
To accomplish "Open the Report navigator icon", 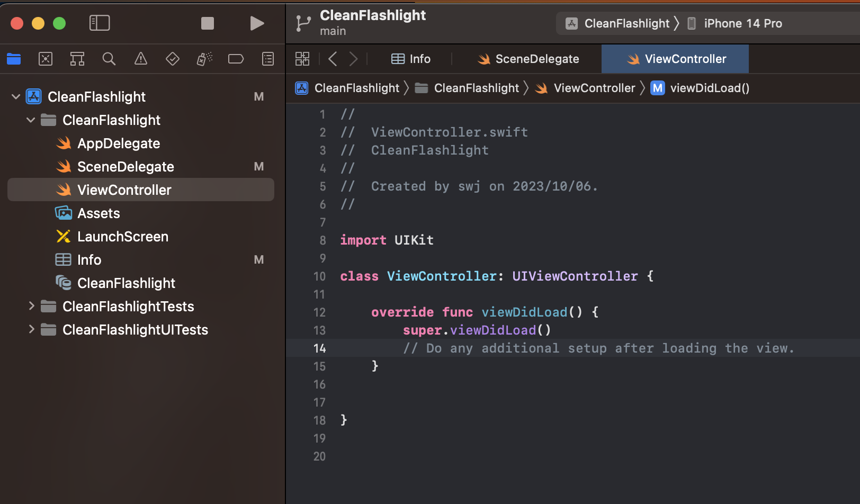I will point(268,59).
